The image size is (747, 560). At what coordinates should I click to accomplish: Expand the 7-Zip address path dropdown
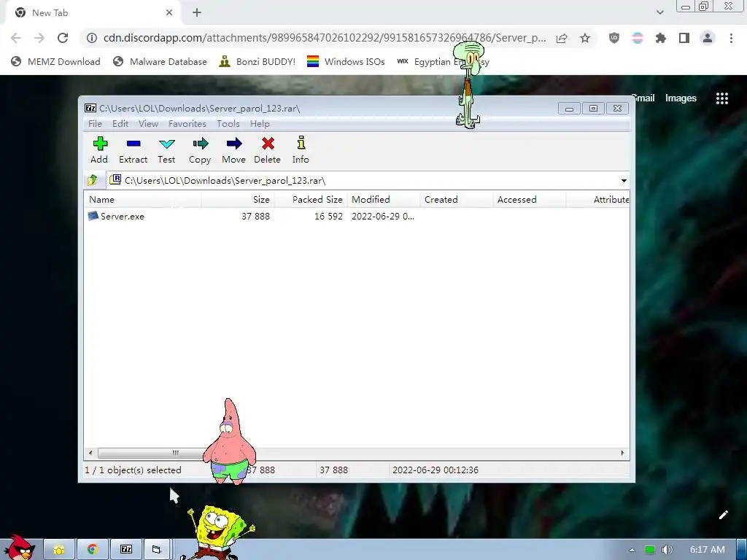point(624,181)
